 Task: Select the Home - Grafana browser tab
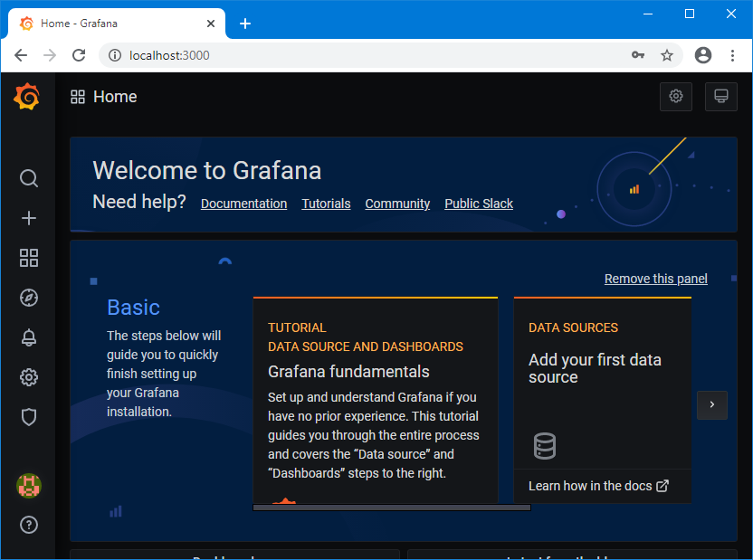[x=117, y=23]
